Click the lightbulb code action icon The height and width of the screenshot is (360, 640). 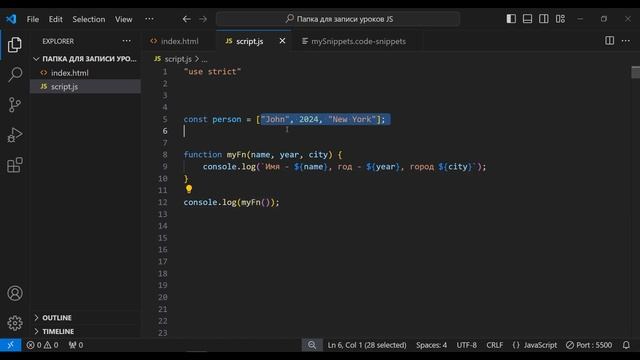(189, 189)
